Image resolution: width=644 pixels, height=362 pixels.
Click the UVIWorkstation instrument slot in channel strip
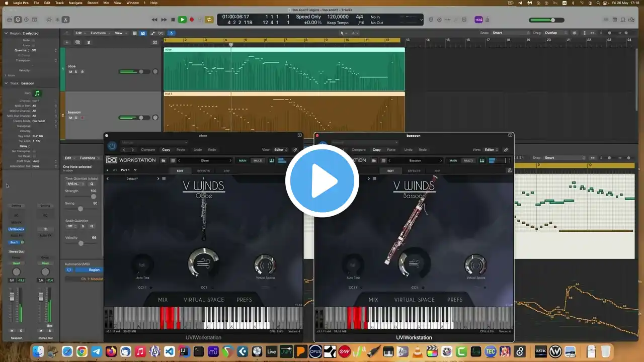tap(16, 229)
